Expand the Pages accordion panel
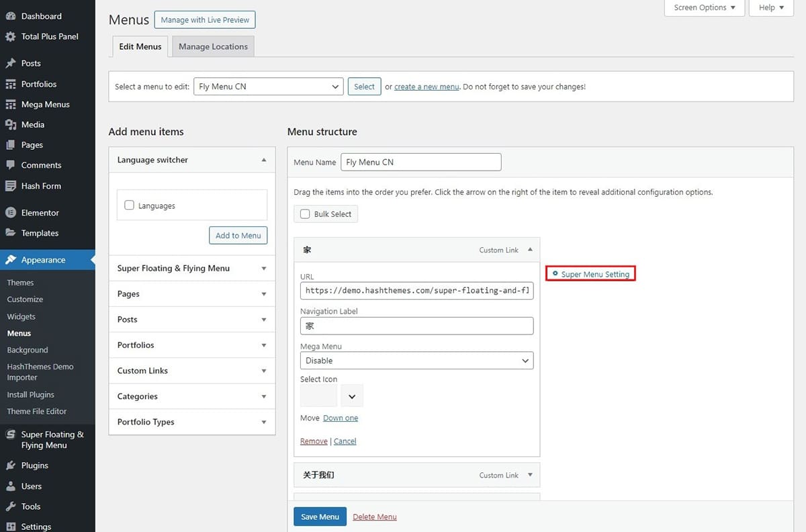This screenshot has width=806, height=532. click(x=192, y=294)
